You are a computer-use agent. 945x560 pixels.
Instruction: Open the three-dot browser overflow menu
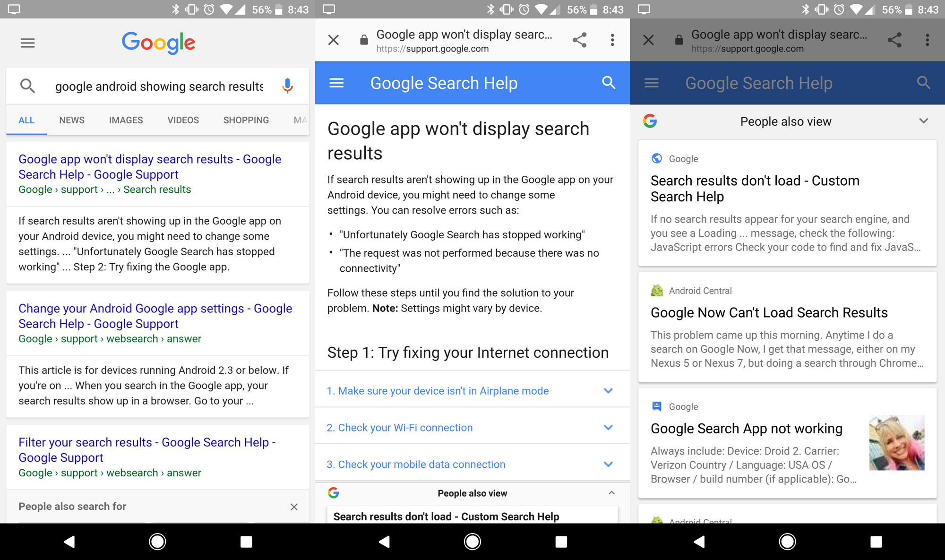612,40
